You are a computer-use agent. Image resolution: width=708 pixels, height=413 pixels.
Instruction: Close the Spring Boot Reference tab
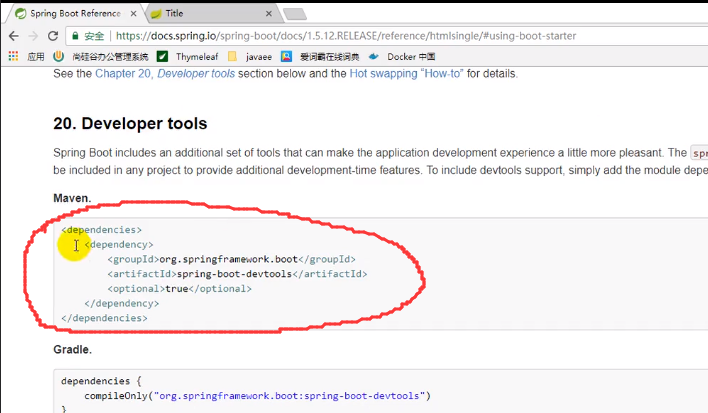pos(133,14)
